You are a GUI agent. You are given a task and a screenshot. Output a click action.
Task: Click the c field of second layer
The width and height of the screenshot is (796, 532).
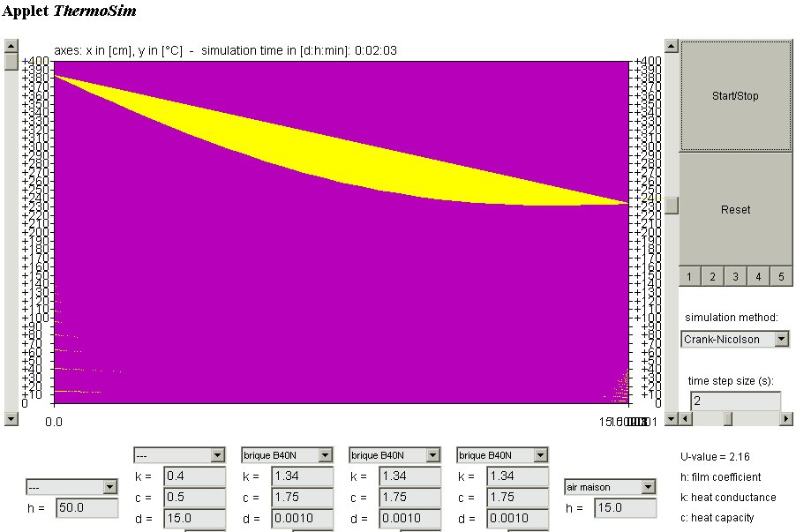click(302, 497)
